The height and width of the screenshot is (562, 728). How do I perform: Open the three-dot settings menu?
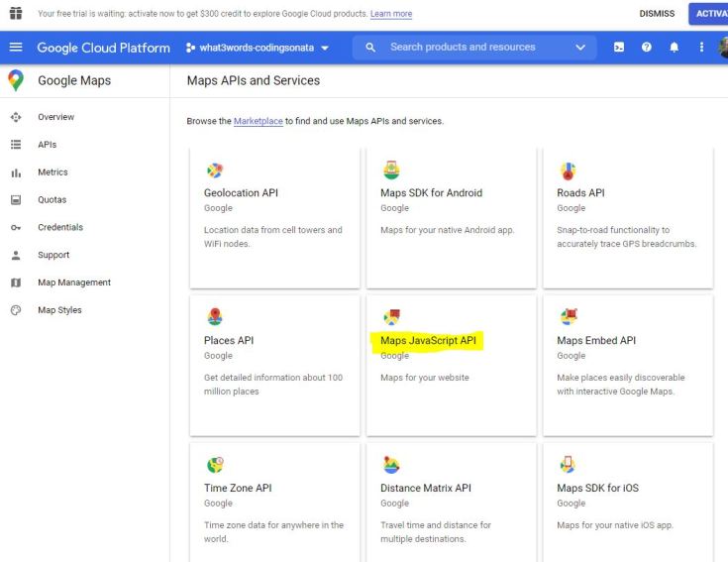701,47
